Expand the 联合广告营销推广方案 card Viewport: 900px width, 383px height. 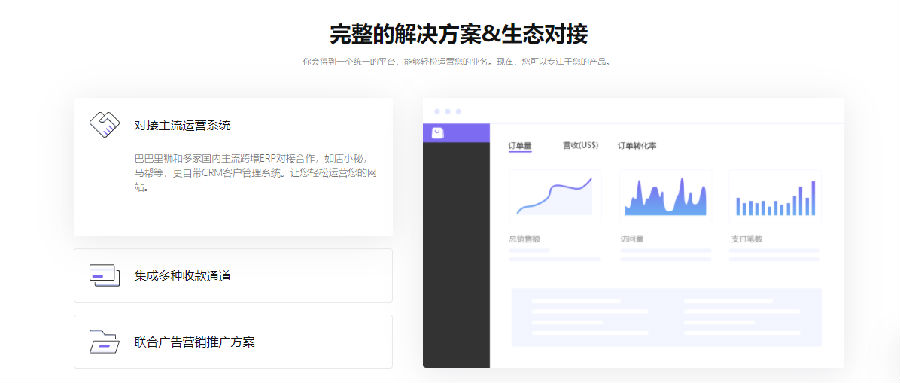click(x=233, y=342)
